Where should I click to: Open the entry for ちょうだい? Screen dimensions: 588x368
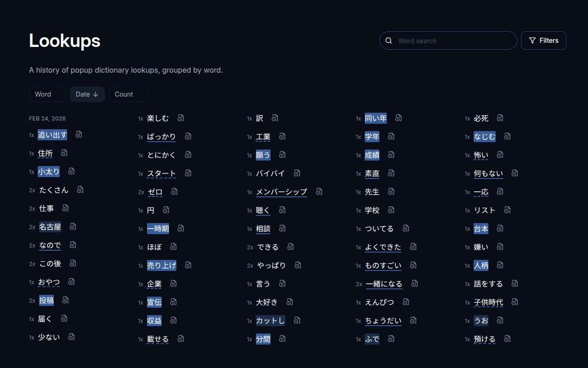point(383,320)
